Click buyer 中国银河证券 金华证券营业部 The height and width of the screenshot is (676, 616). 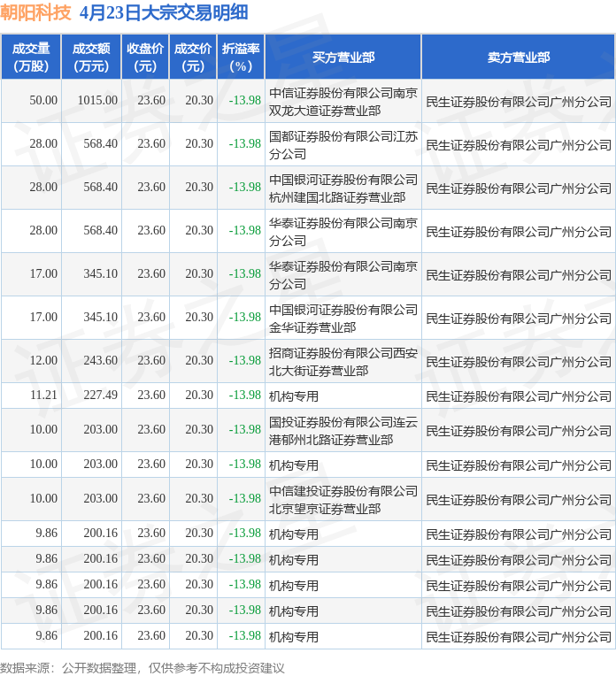click(343, 319)
